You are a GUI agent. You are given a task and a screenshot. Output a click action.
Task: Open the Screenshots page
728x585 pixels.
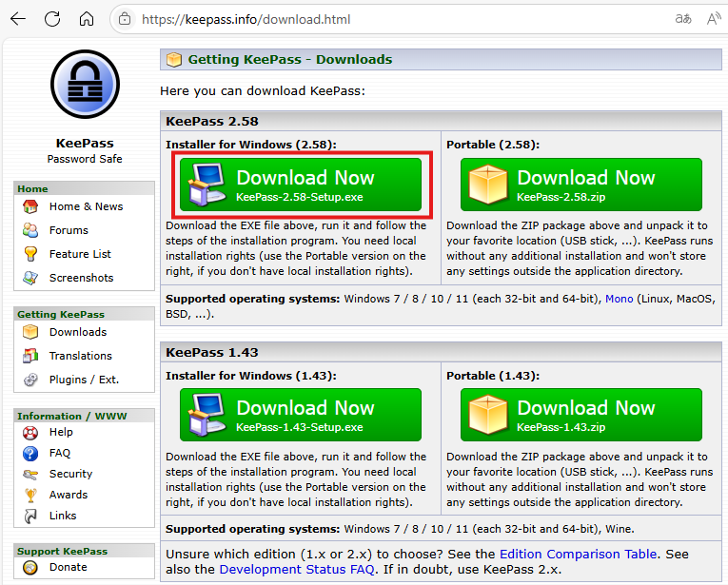pyautogui.click(x=81, y=278)
